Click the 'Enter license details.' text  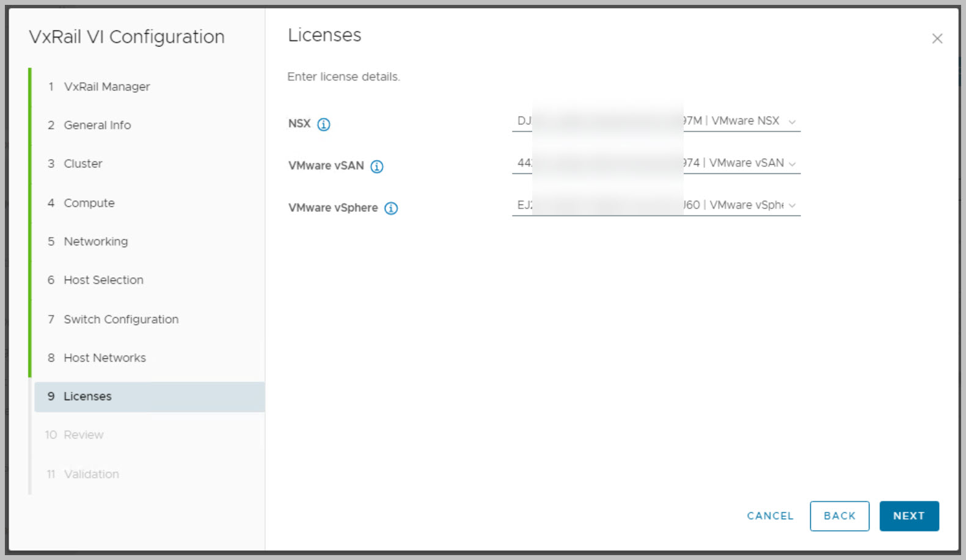(343, 77)
